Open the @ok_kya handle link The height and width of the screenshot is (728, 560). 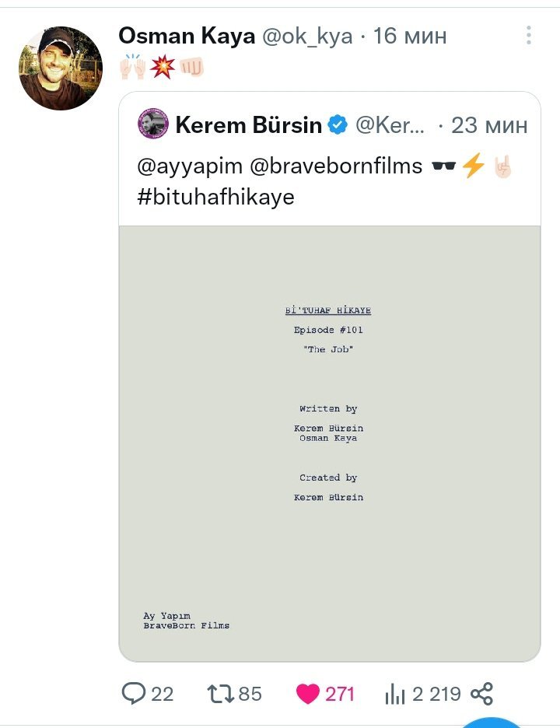point(306,36)
